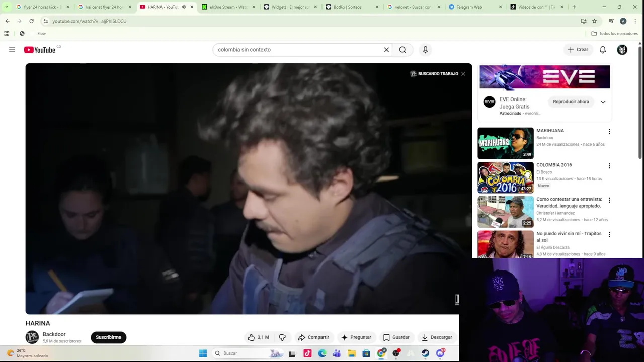Open the COLOMBIA 2016 video thumbnail

[506, 177]
